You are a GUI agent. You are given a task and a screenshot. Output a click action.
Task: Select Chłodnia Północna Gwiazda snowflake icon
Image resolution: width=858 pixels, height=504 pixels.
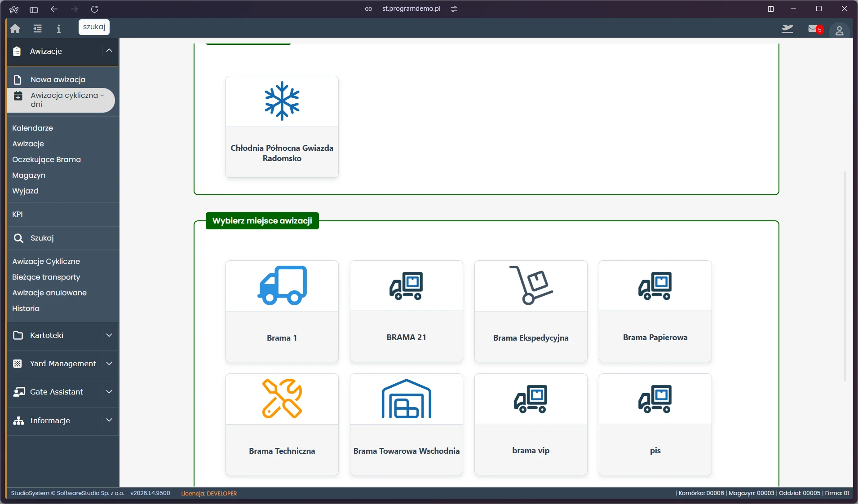coord(282,101)
